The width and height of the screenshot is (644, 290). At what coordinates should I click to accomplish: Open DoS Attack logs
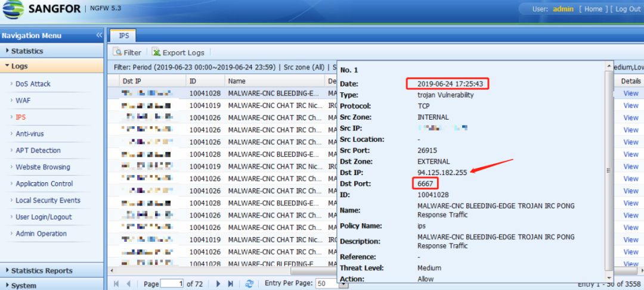pos(33,84)
